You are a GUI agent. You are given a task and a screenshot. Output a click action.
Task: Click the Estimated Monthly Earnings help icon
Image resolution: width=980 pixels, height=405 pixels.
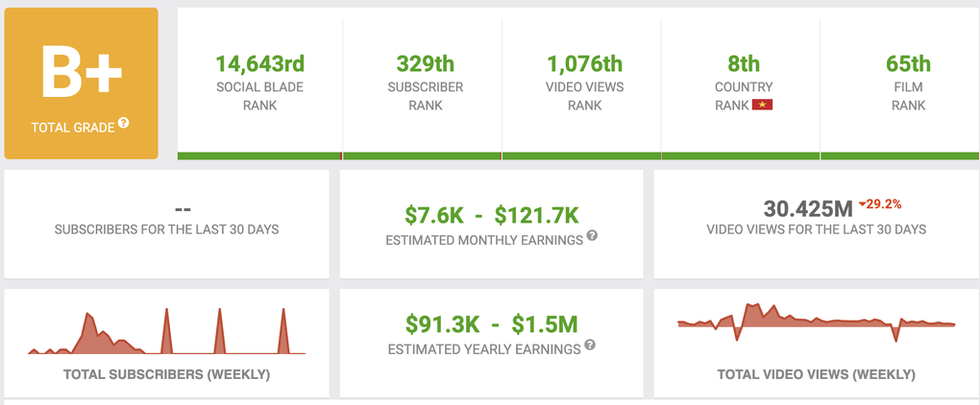click(592, 235)
